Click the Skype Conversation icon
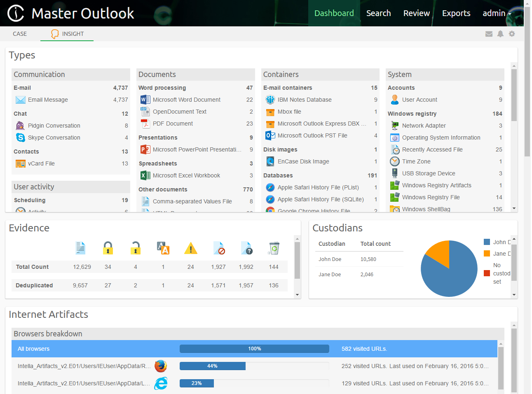The width and height of the screenshot is (532, 394). (20, 138)
